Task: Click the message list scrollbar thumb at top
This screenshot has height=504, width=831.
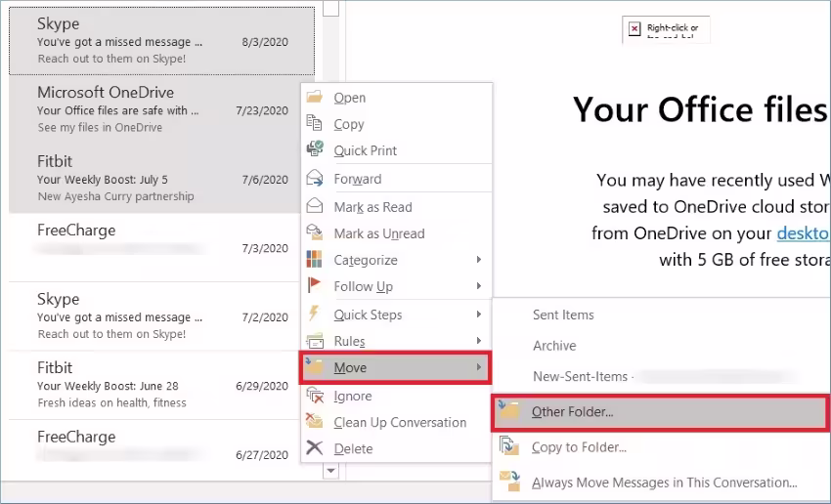Action: tap(330, 8)
